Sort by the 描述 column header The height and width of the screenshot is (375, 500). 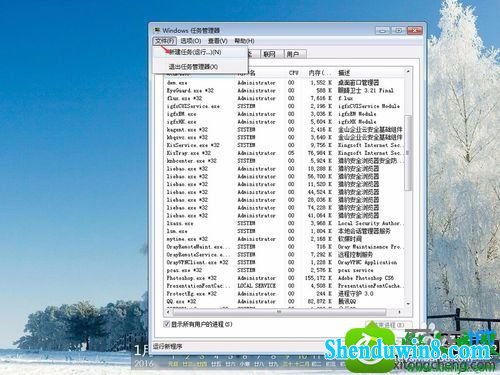[x=344, y=73]
